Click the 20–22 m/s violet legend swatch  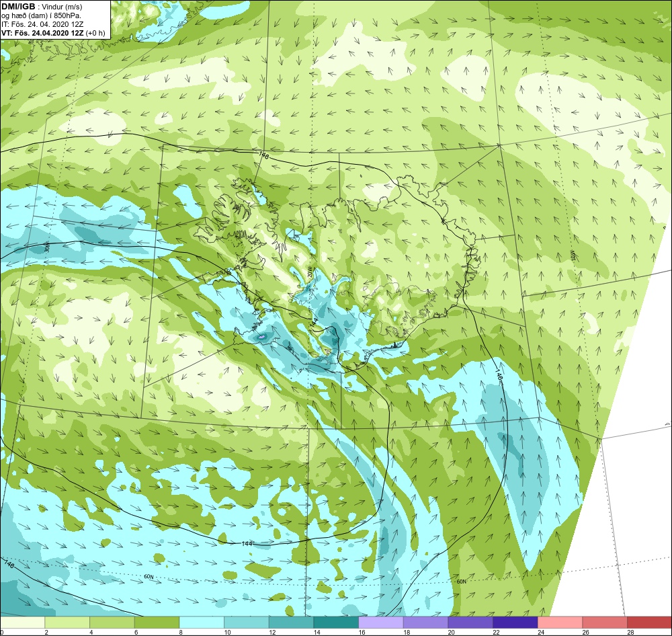[x=470, y=623]
